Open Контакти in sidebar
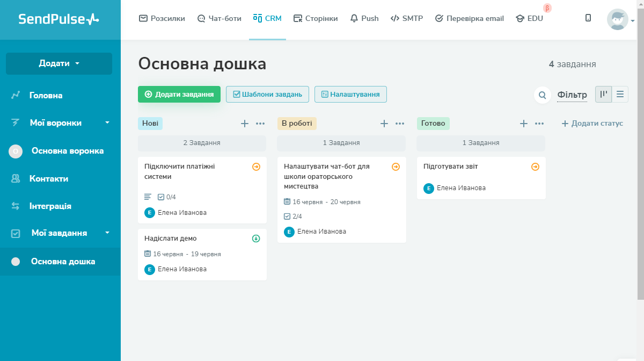Viewport: 644px width, 361px height. 49,179
